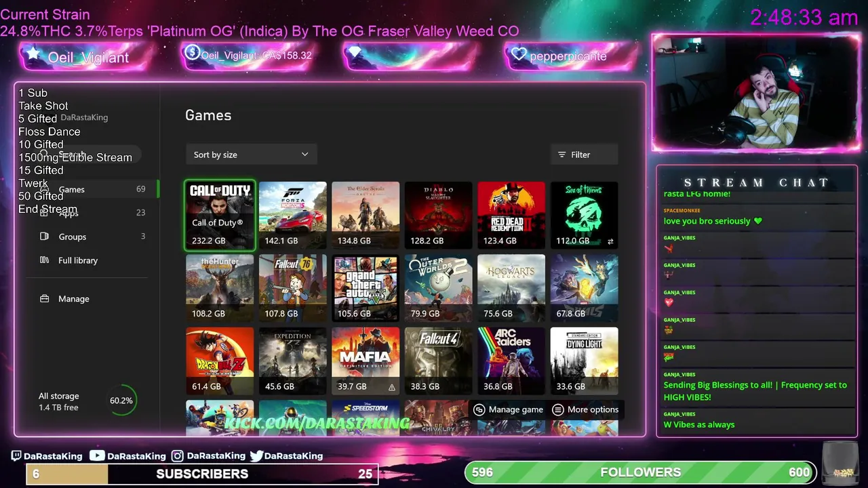Click the 'W Vibes as always' chat message
The image size is (868, 488).
698,425
